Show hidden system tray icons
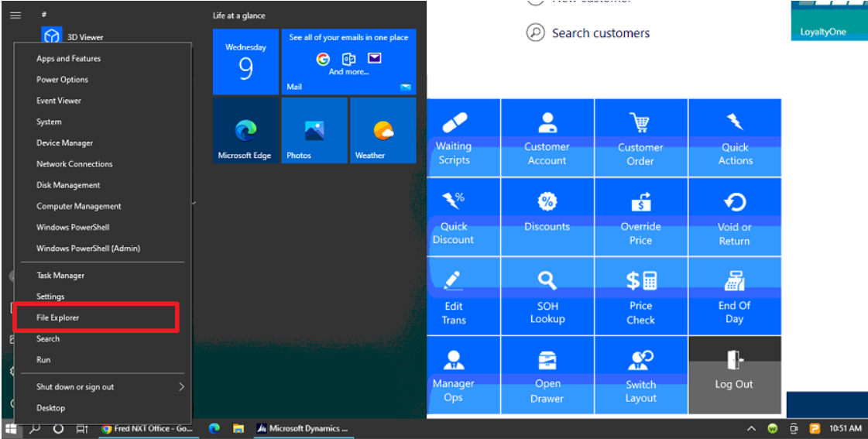The height and width of the screenshot is (439, 868). tap(751, 428)
